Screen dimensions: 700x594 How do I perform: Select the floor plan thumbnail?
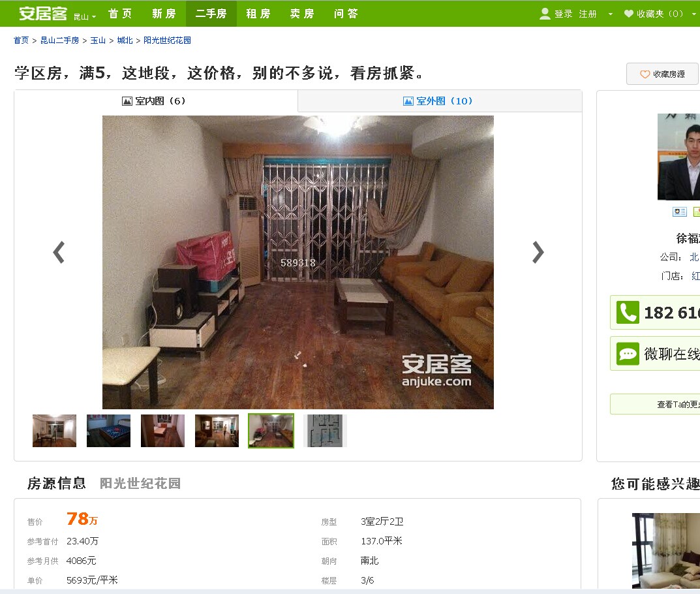(325, 431)
